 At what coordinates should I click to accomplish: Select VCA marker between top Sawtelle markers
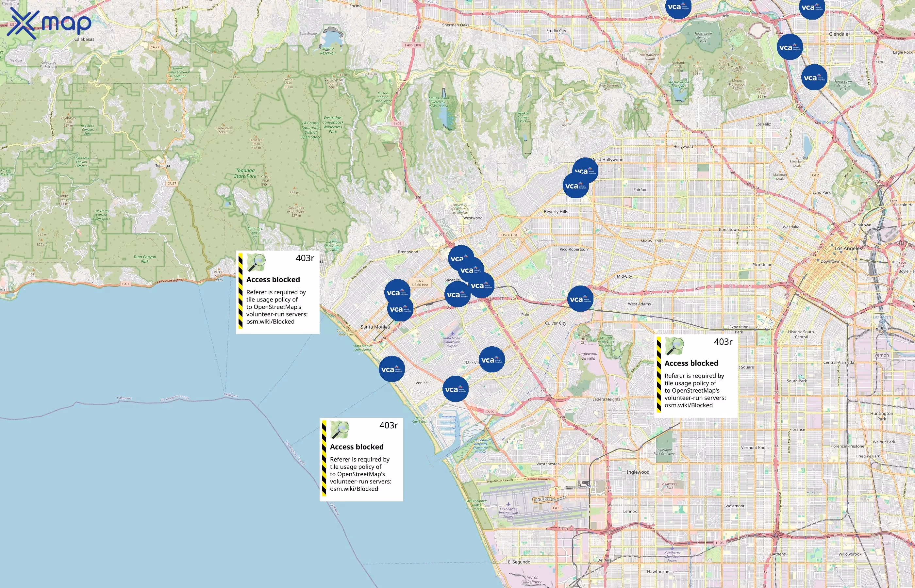tap(471, 270)
